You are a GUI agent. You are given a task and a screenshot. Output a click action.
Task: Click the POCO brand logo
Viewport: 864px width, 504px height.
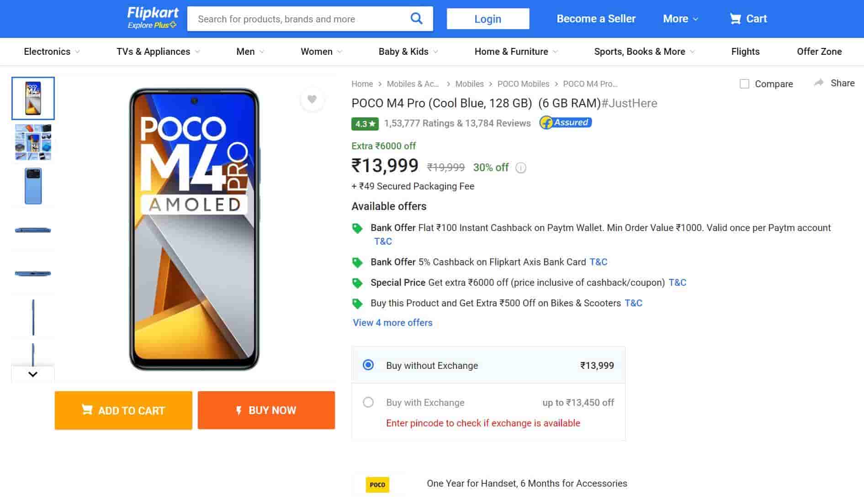377,484
